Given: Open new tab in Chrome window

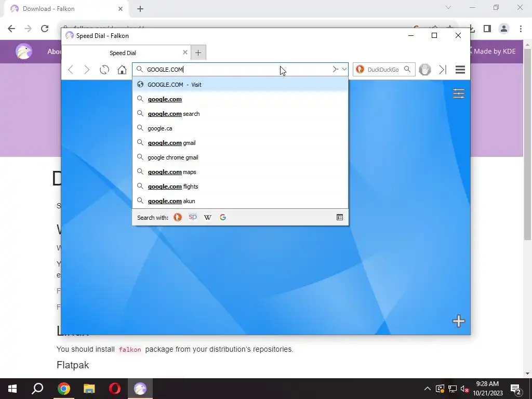Looking at the screenshot, I should 140,9.
